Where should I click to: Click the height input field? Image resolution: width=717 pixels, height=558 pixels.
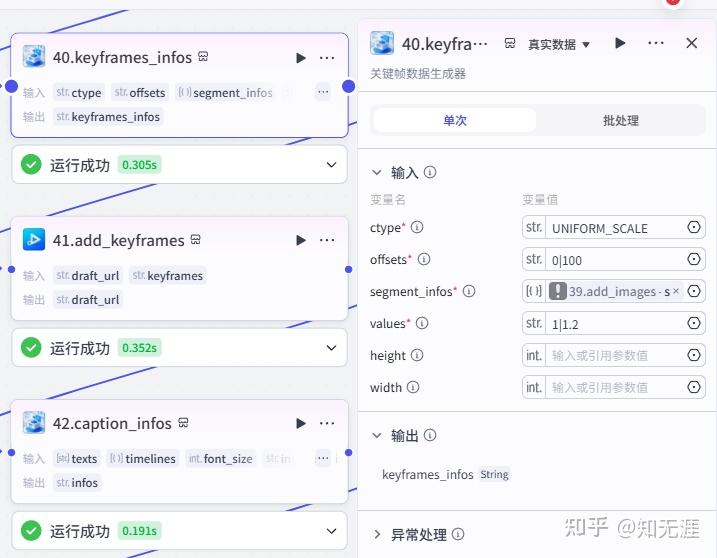[615, 355]
